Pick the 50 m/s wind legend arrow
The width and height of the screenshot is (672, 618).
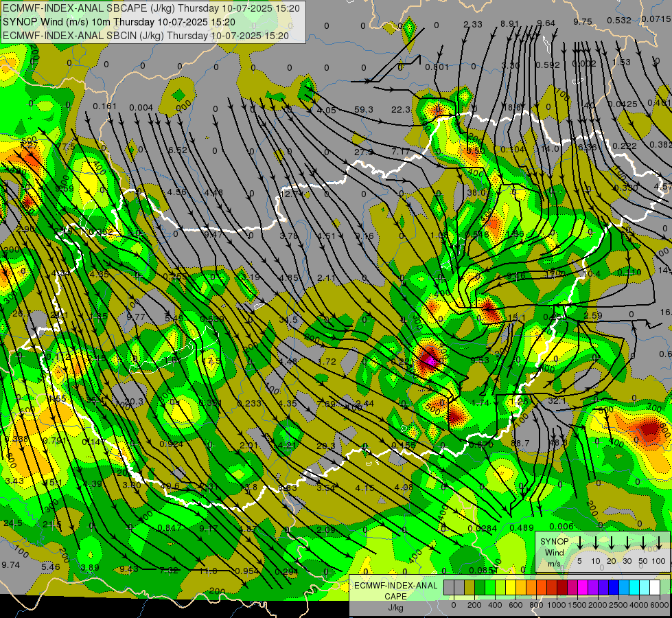pos(643,543)
